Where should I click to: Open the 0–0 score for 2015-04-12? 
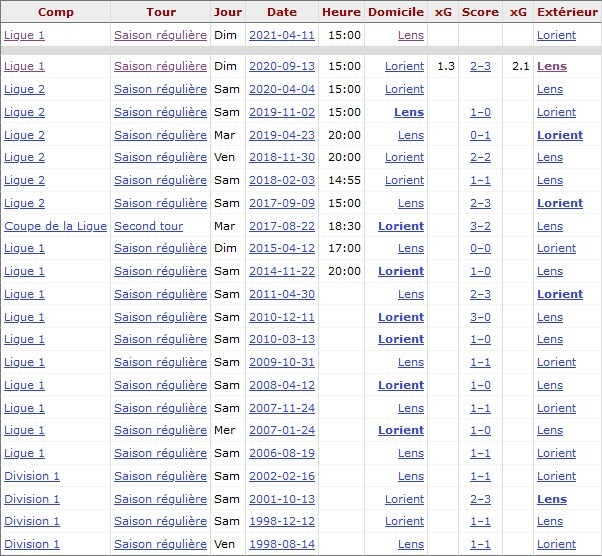480,248
